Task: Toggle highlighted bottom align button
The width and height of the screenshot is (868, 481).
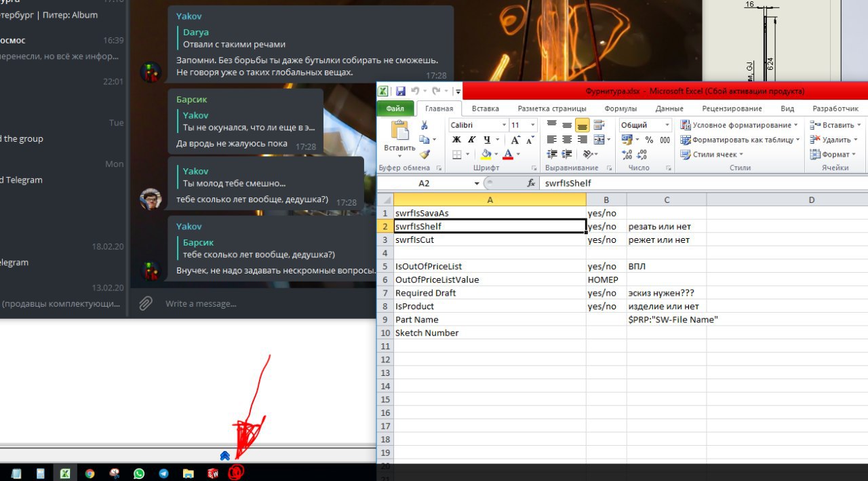Action: [x=582, y=125]
